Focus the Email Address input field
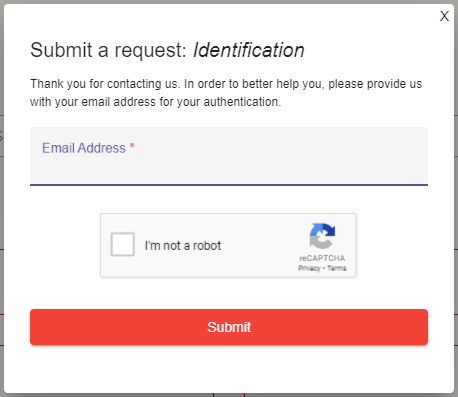This screenshot has height=397, width=458. point(229,156)
